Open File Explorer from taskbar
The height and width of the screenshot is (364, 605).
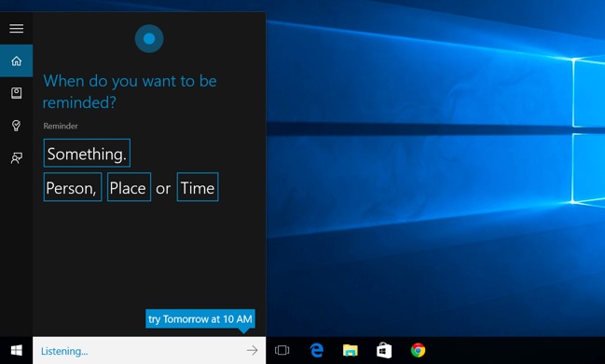click(351, 350)
